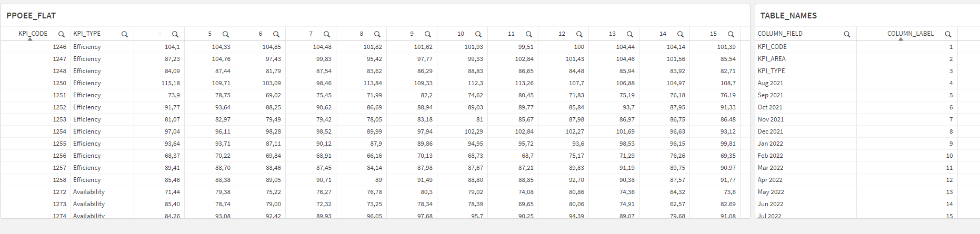Sort table by KPI_TYPE header

(x=87, y=34)
